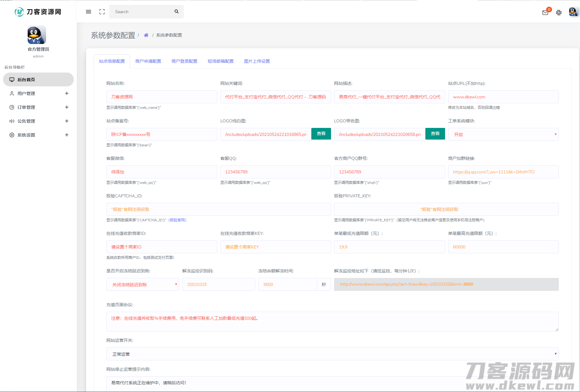This screenshot has height=392, width=580.
Task: Open the 网站运营开关 dropdown
Action: pos(332,354)
